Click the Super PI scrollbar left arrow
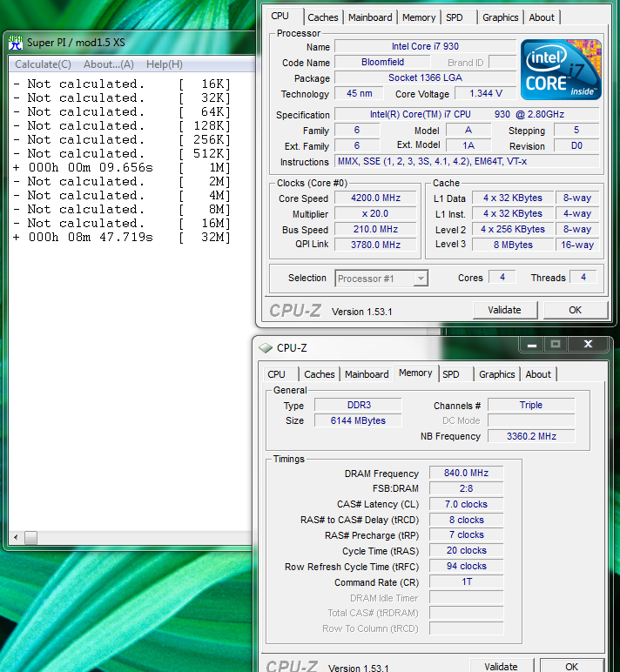Image resolution: width=620 pixels, height=672 pixels. [16, 537]
